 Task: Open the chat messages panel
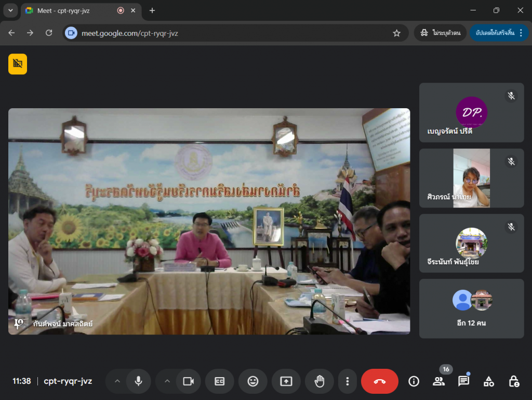coord(463,381)
